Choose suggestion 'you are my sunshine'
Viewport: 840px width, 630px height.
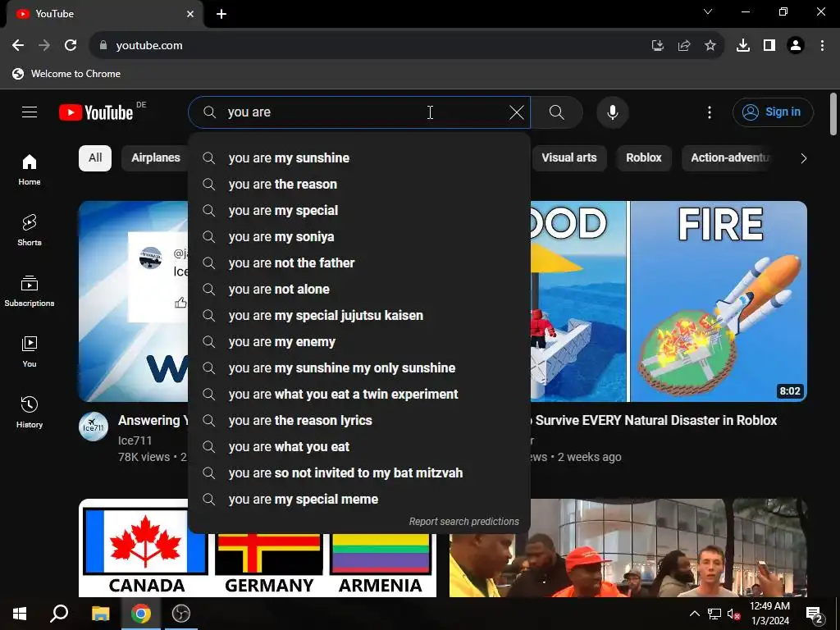point(359,158)
